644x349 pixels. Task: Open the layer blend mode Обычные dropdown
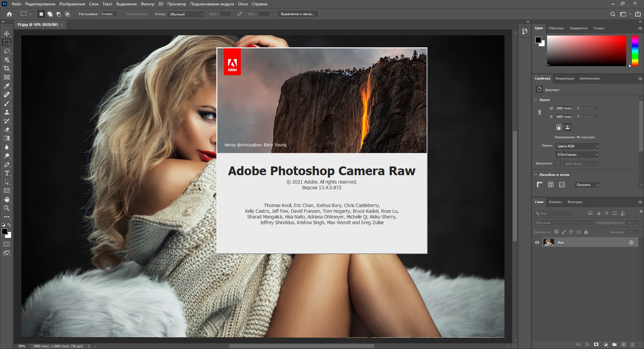[564, 222]
